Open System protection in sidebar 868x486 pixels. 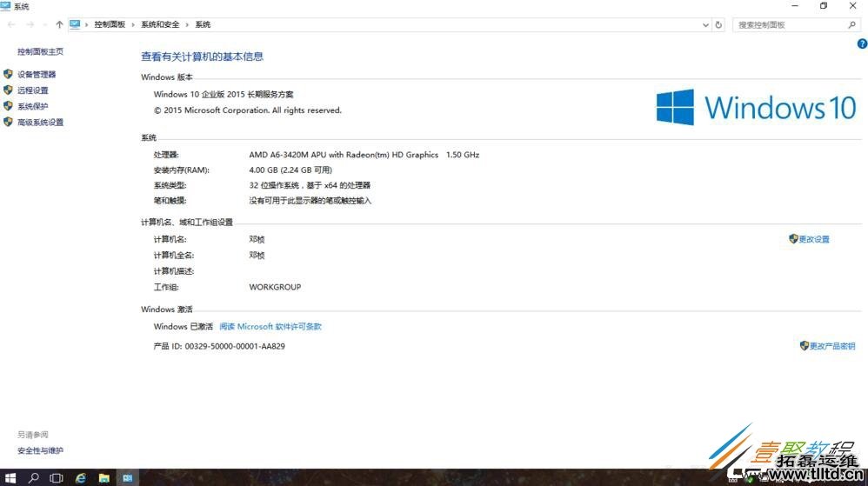33,106
